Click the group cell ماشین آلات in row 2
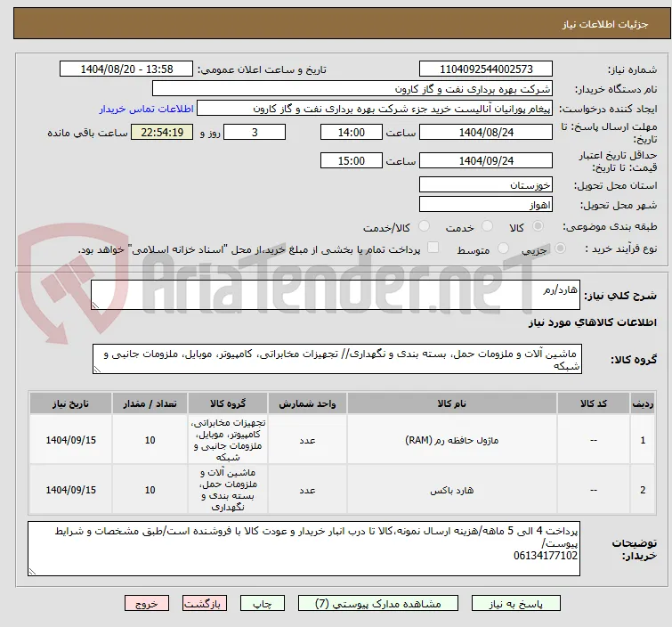Screen dimensions: 672x627 [228, 490]
